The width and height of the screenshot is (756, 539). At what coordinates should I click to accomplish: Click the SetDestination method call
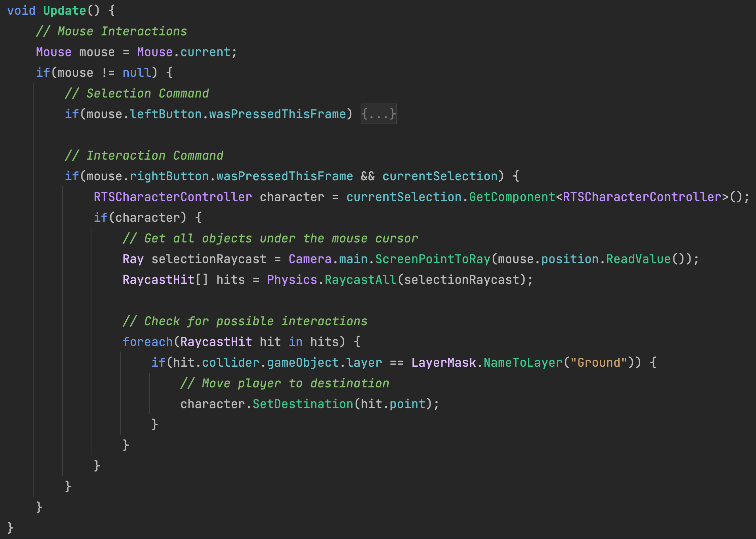[x=302, y=404]
